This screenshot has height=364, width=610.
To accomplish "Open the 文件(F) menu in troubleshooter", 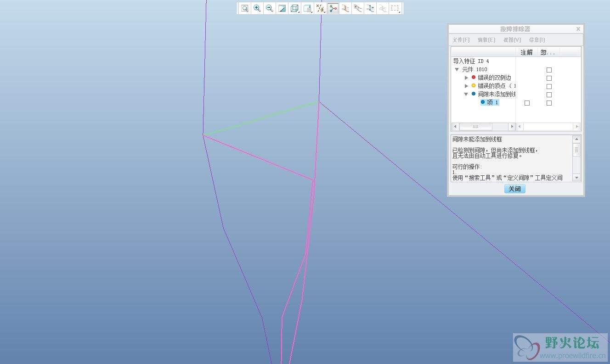I will 461,40.
